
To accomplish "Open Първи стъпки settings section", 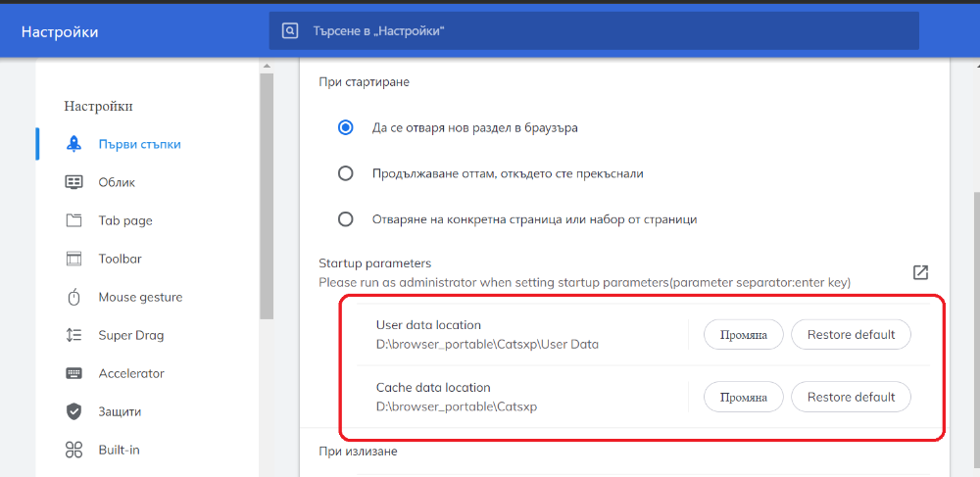I will click(140, 144).
